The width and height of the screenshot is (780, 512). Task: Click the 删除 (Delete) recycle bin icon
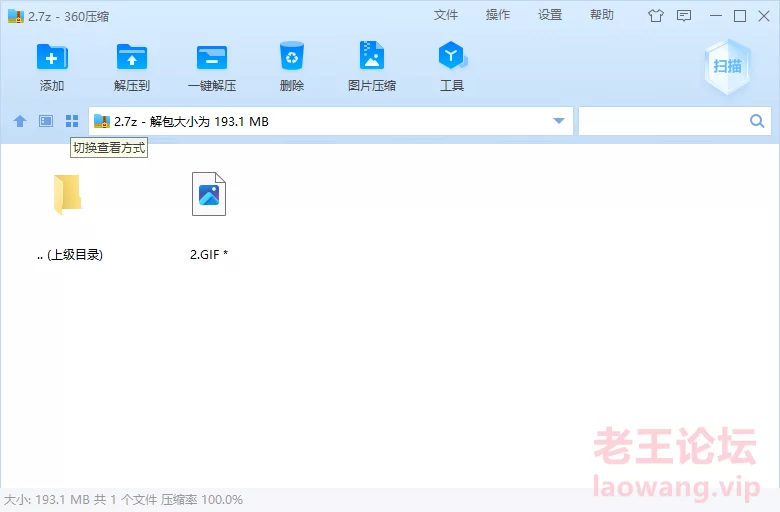(292, 56)
